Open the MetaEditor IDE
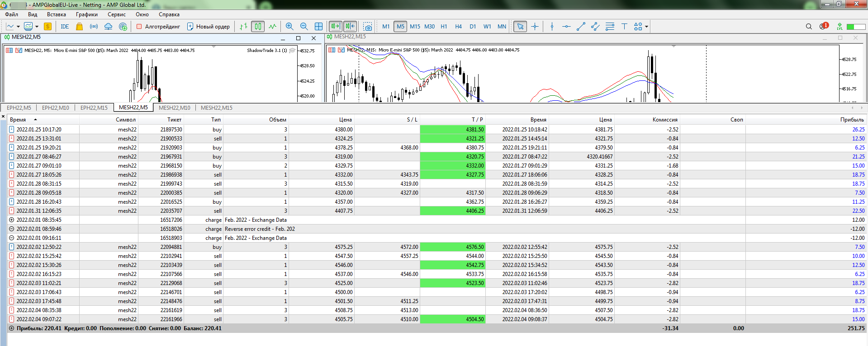 coord(65,27)
